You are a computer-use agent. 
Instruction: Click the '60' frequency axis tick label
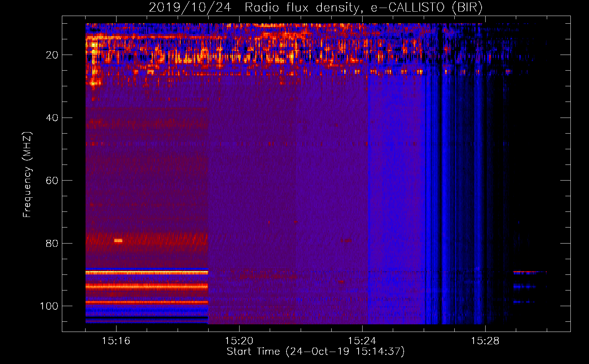(52, 181)
